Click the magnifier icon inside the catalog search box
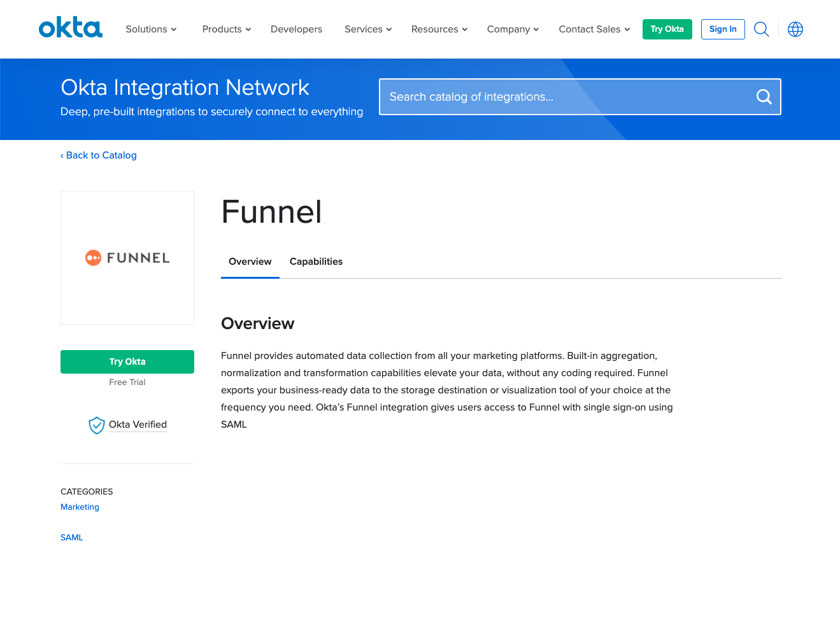840x618 pixels. [x=764, y=97]
